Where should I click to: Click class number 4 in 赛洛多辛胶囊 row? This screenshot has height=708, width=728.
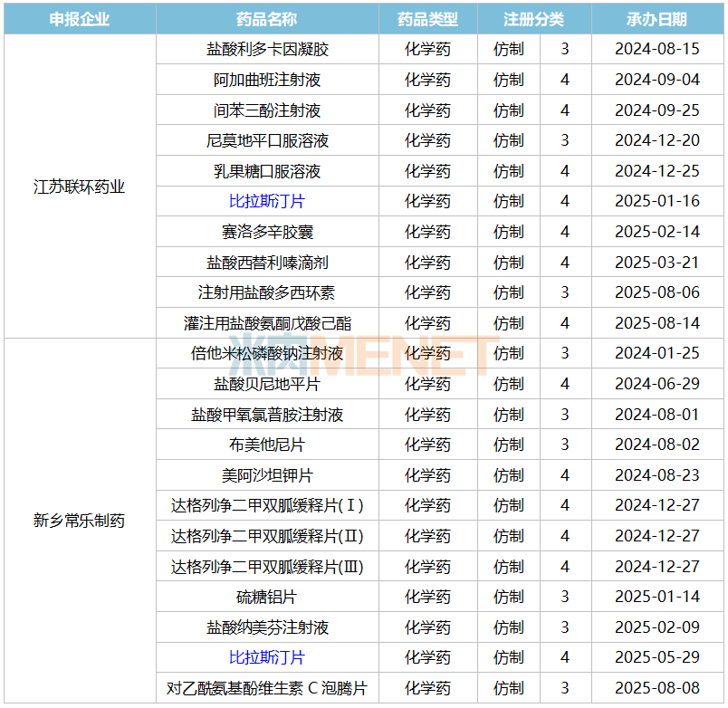565,232
